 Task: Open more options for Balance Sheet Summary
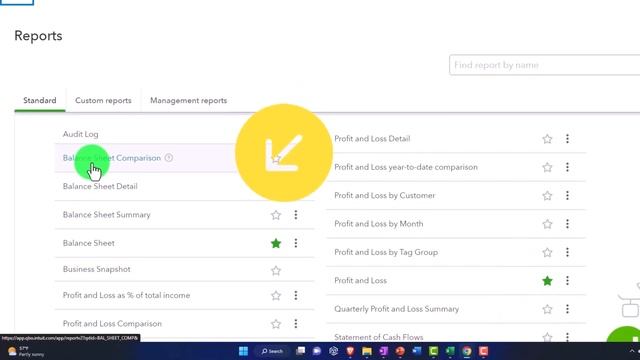pyautogui.click(x=296, y=215)
